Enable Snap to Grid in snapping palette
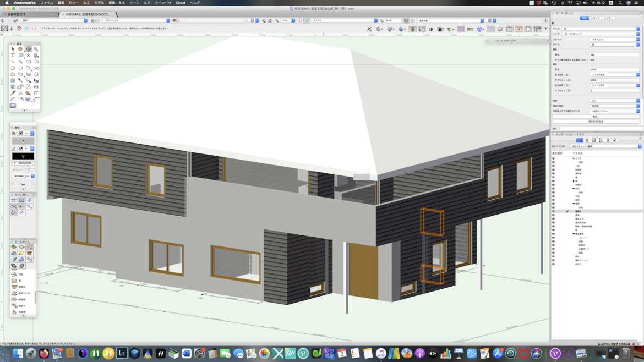Image resolution: width=644 pixels, height=362 pixels. (x=14, y=200)
